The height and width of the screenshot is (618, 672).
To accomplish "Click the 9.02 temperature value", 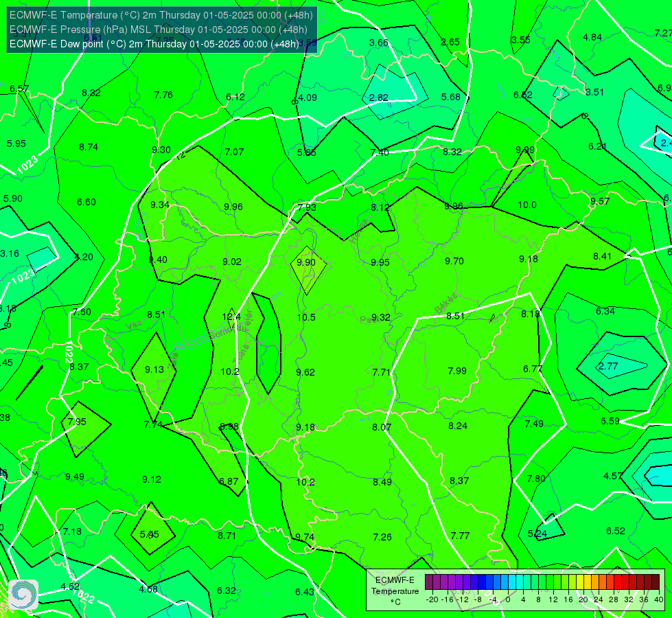I will coord(232,262).
